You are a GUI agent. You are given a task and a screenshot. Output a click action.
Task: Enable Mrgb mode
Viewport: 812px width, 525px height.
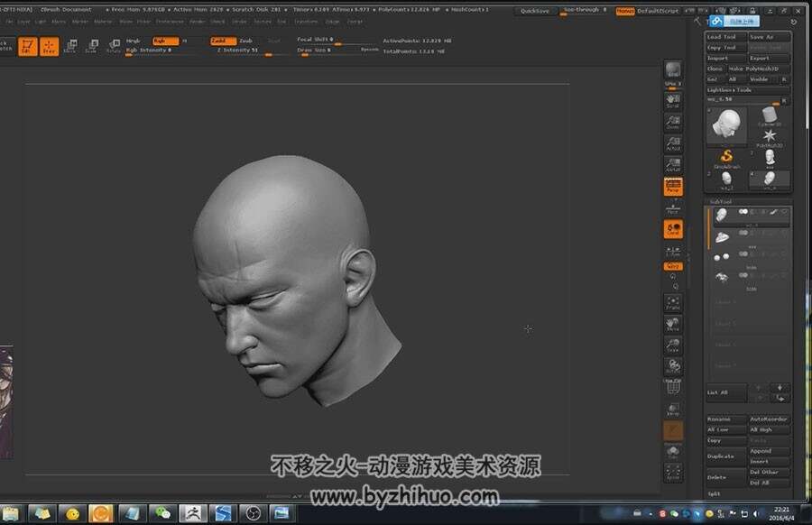134,41
